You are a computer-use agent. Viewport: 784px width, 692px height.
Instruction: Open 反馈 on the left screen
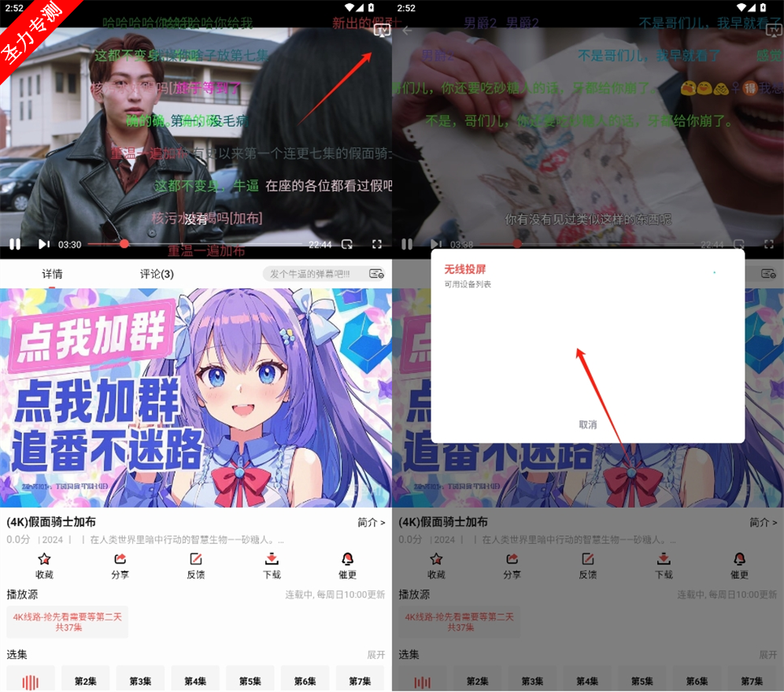click(x=195, y=565)
